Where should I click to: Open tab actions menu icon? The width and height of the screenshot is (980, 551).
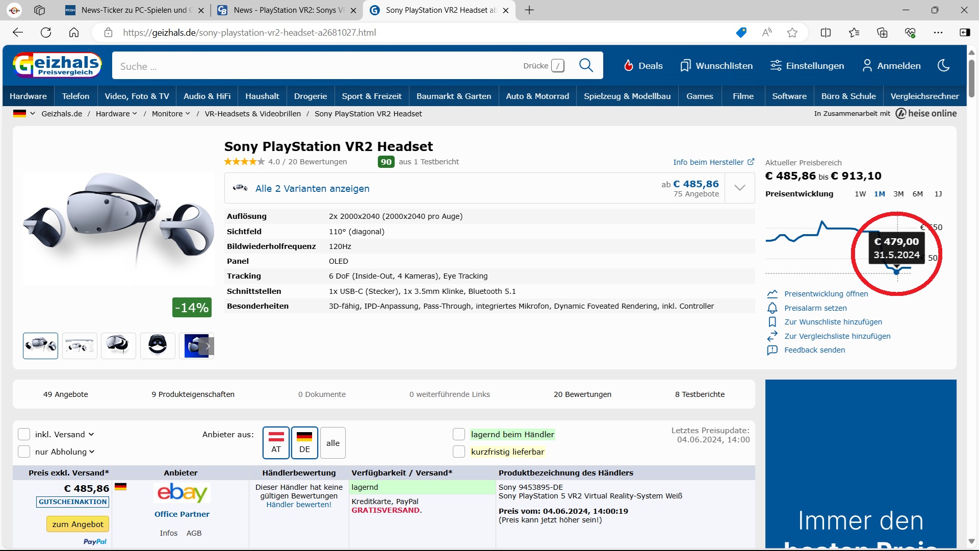tap(40, 10)
